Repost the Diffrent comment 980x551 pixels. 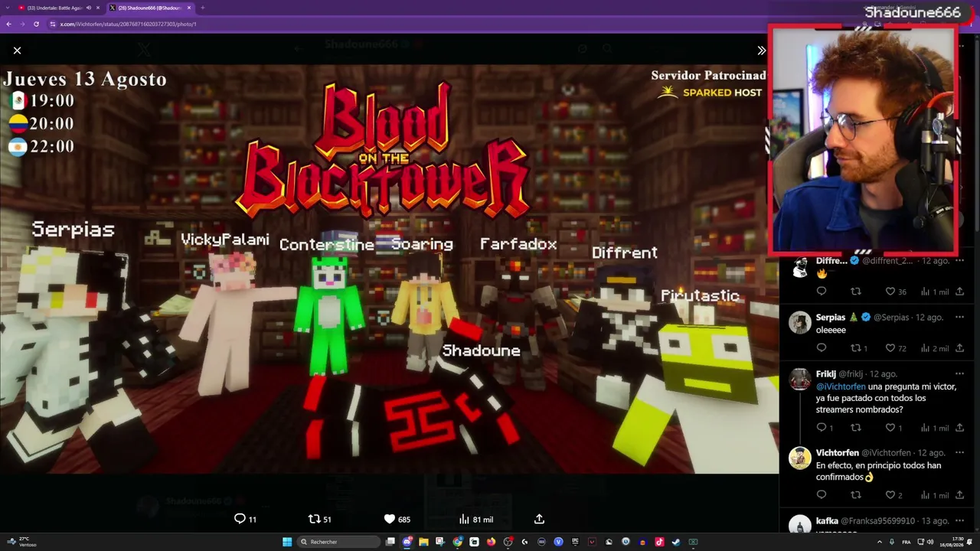(856, 292)
